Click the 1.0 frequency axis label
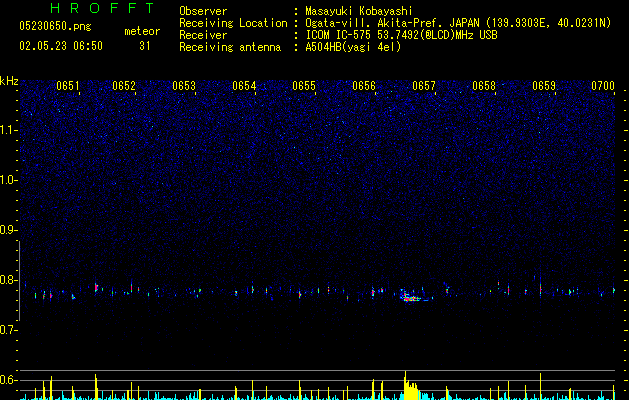629x400 pixels. [x=8, y=180]
